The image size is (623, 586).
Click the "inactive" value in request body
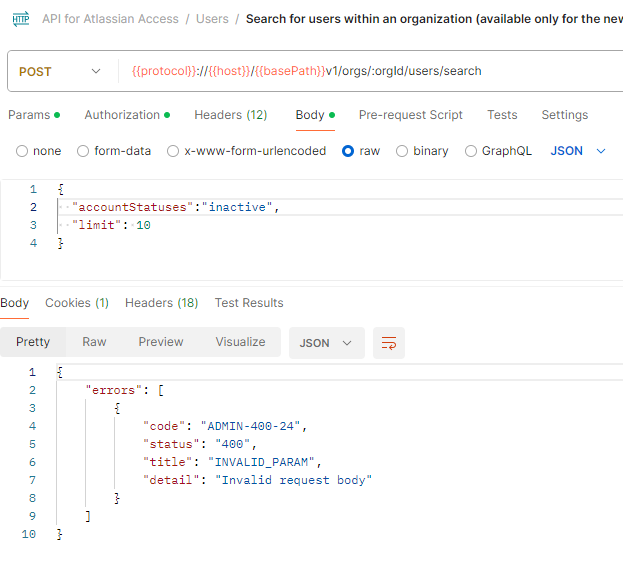(x=237, y=207)
